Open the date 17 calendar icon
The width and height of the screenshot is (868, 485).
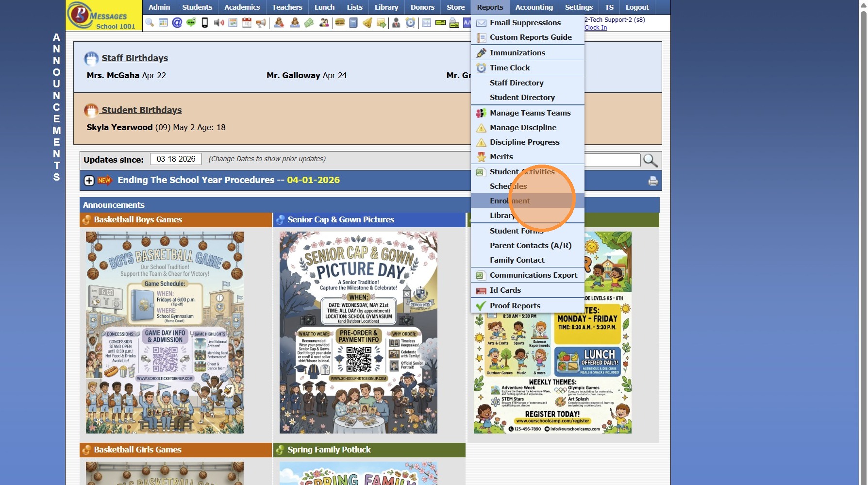coord(247,23)
